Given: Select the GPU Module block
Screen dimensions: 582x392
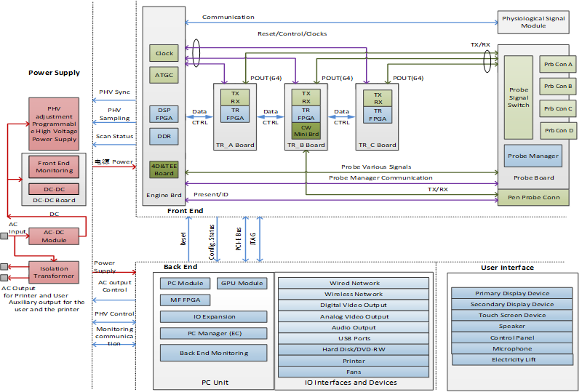Looking at the screenshot, I should pyautogui.click(x=242, y=283).
